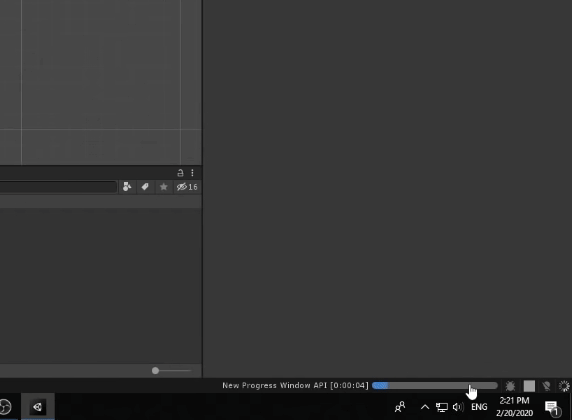The width and height of the screenshot is (572, 420).
Task: Click the gray square status bar icon
Action: [x=529, y=386]
